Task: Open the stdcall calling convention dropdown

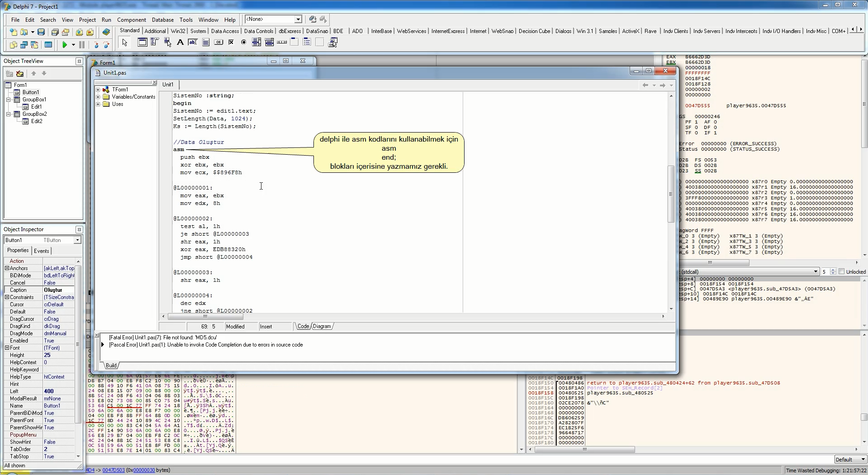Action: [x=816, y=271]
